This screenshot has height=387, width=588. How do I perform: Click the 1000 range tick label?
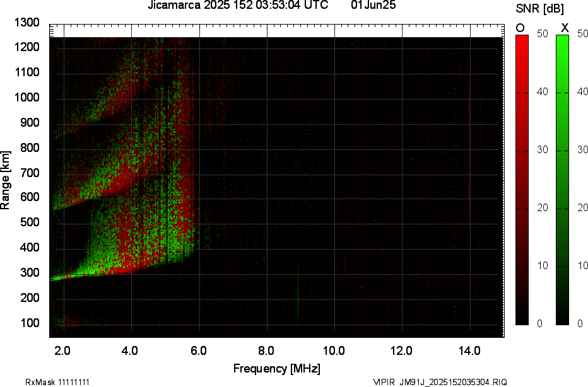(26, 98)
